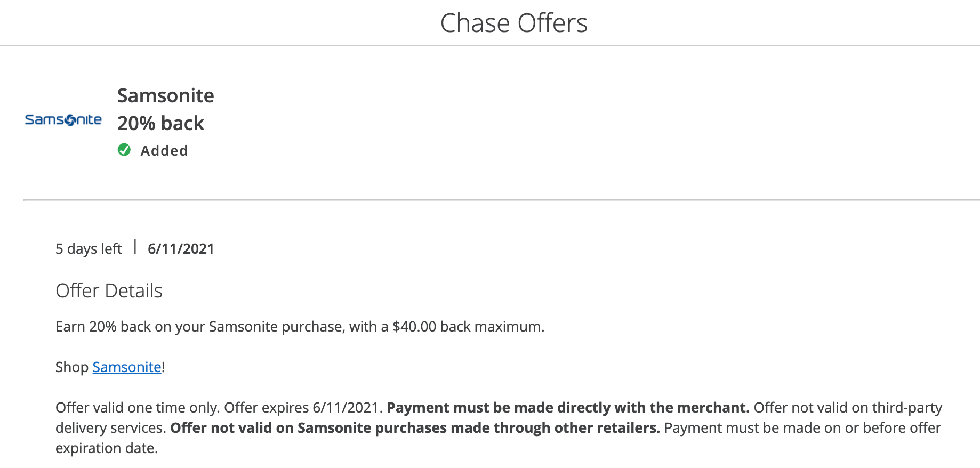Click the 20% back offer text
Image resolution: width=980 pixels, height=468 pixels.
[x=160, y=123]
